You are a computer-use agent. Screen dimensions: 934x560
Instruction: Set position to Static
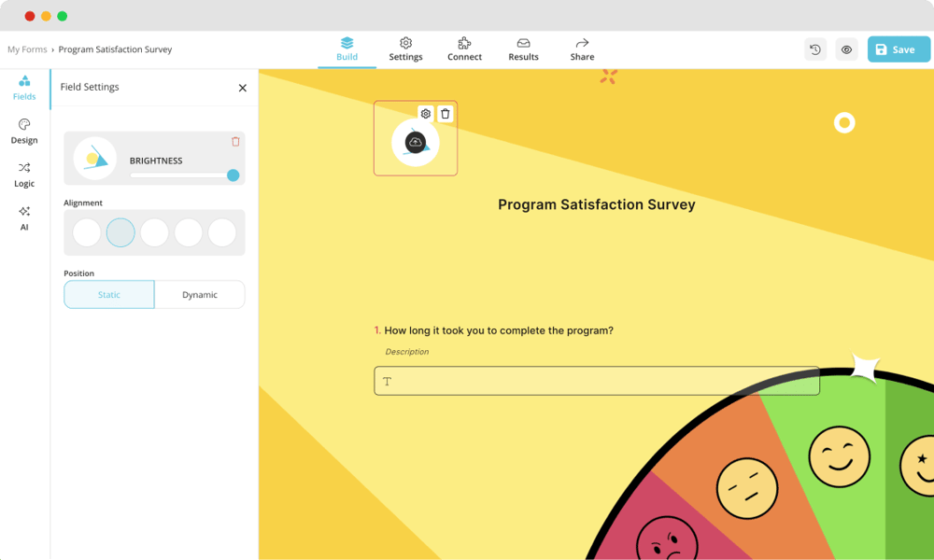(x=109, y=295)
